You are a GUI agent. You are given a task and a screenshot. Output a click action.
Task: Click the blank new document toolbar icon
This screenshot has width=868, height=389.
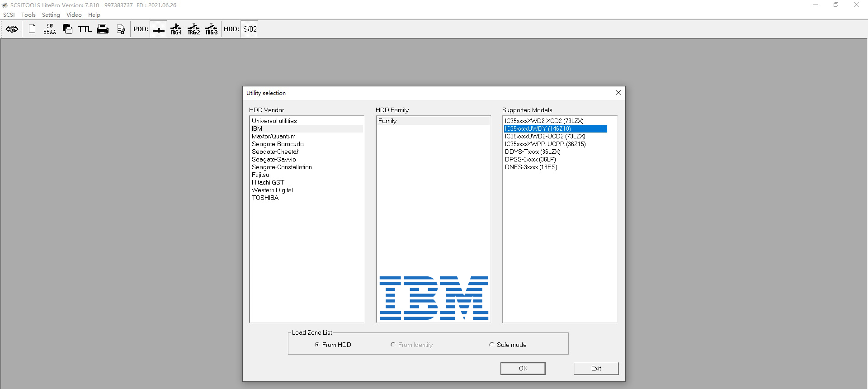[32, 29]
